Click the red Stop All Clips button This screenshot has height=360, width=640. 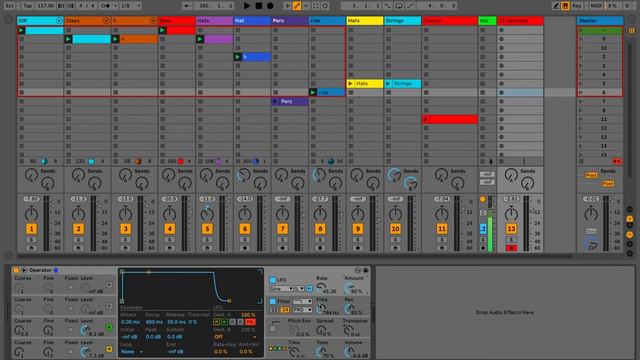pyautogui.click(x=617, y=162)
